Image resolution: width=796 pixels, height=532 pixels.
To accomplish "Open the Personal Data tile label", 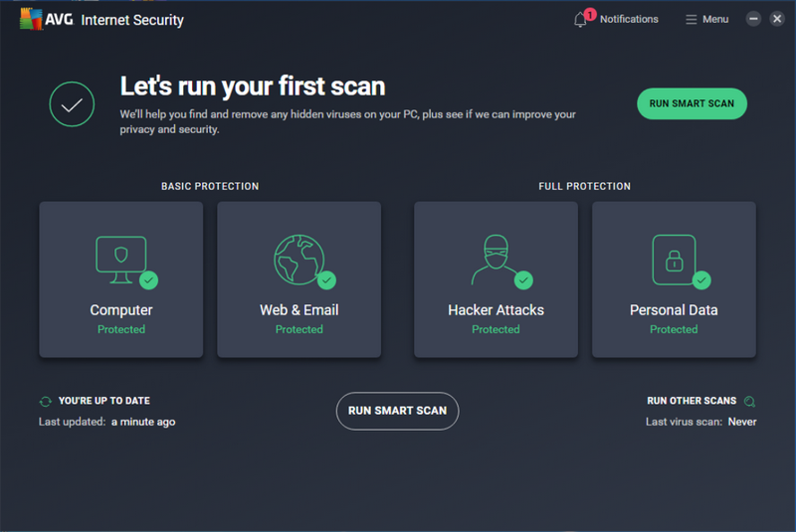I will [674, 310].
